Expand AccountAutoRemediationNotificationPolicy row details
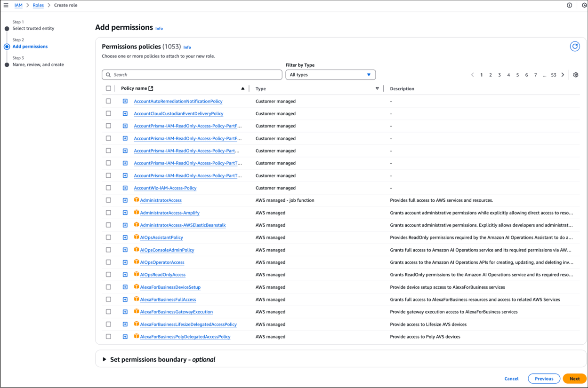The width and height of the screenshot is (588, 388). point(125,101)
